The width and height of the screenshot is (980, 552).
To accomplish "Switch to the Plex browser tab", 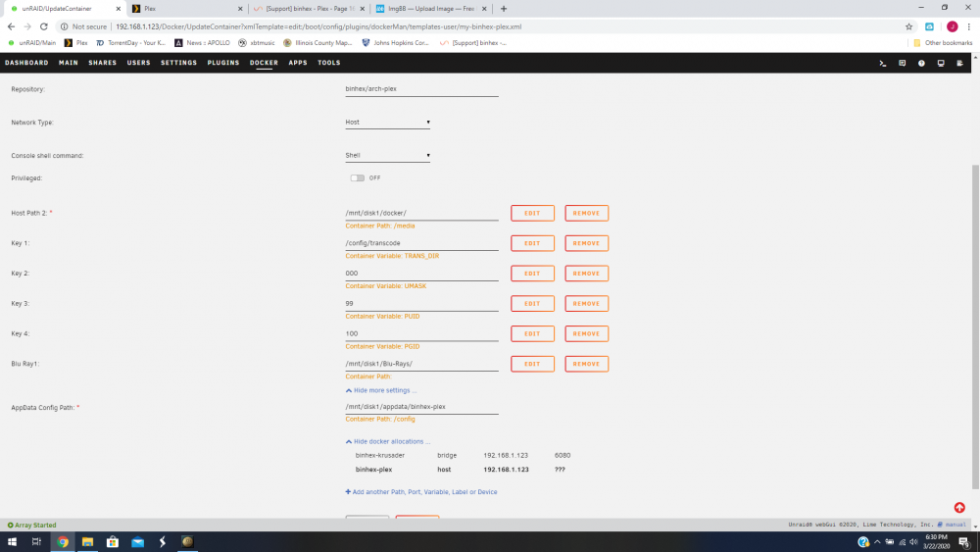I will (186, 9).
